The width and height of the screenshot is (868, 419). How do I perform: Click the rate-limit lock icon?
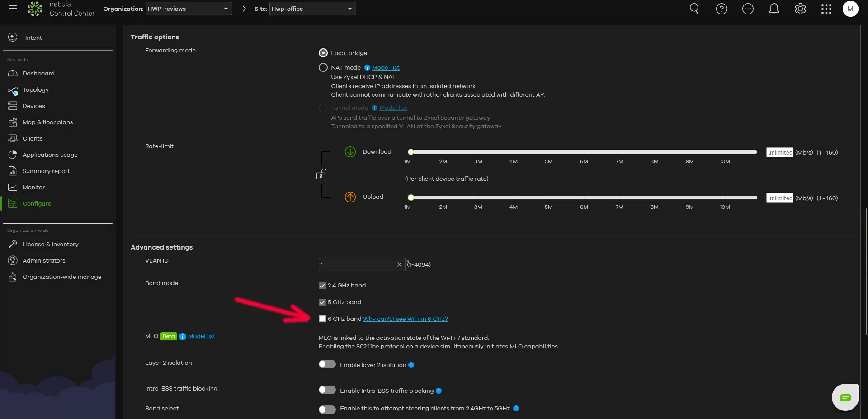(321, 174)
